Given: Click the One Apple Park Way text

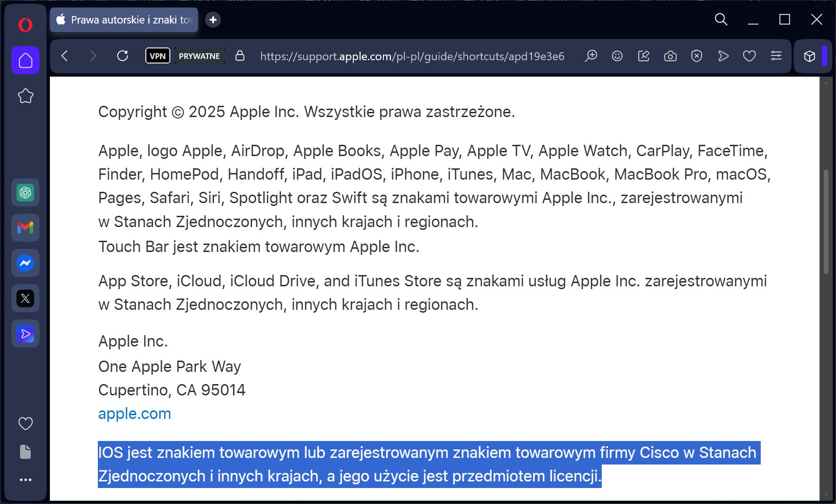Looking at the screenshot, I should [x=169, y=367].
